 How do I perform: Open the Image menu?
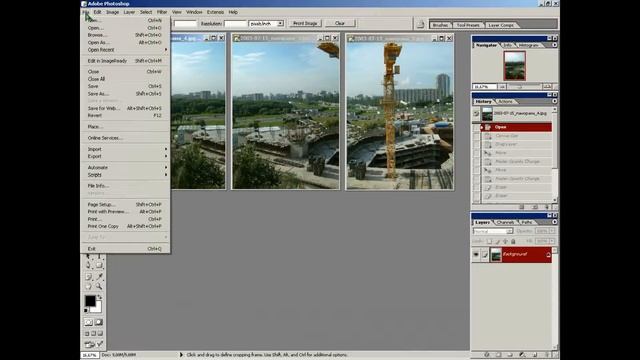(113, 12)
